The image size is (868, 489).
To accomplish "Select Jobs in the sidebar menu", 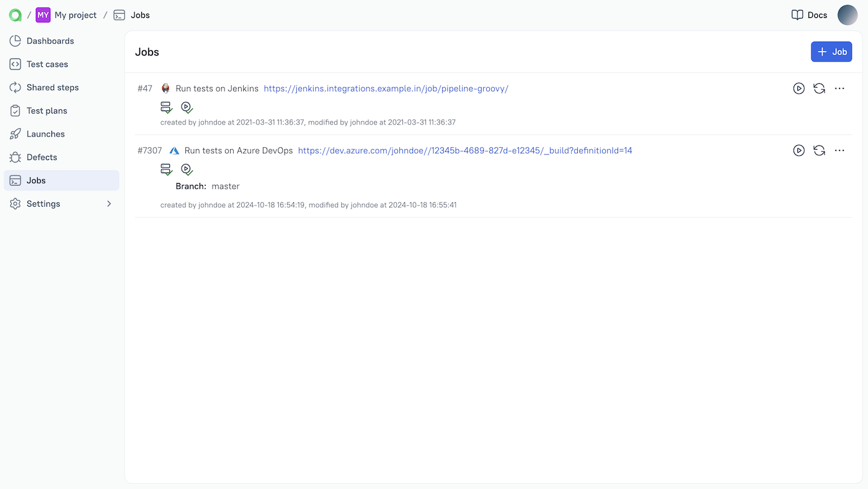I will tap(15, 180).
